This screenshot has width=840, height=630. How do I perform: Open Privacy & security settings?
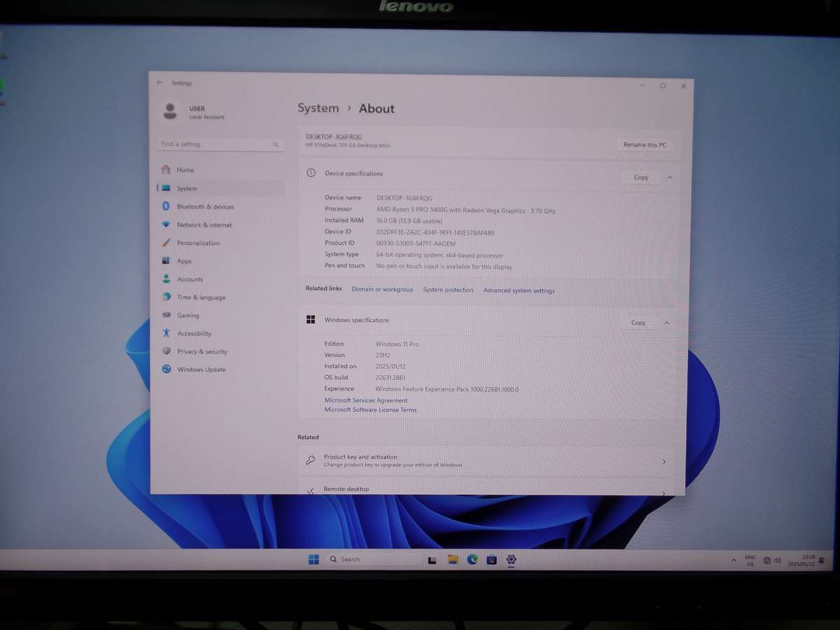tap(202, 351)
